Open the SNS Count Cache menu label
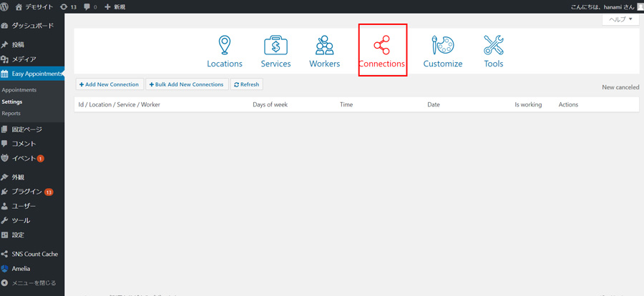Viewport: 644px width, 296px height. coord(35,254)
